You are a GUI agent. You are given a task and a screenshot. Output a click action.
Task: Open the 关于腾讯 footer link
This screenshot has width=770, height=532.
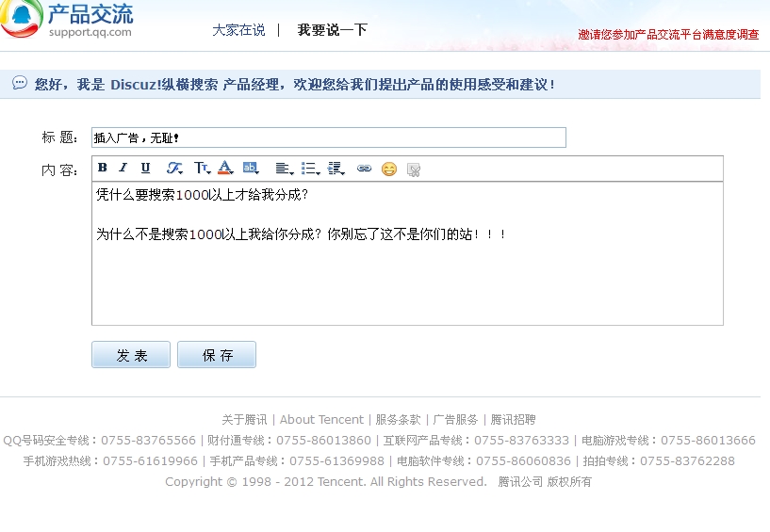244,420
